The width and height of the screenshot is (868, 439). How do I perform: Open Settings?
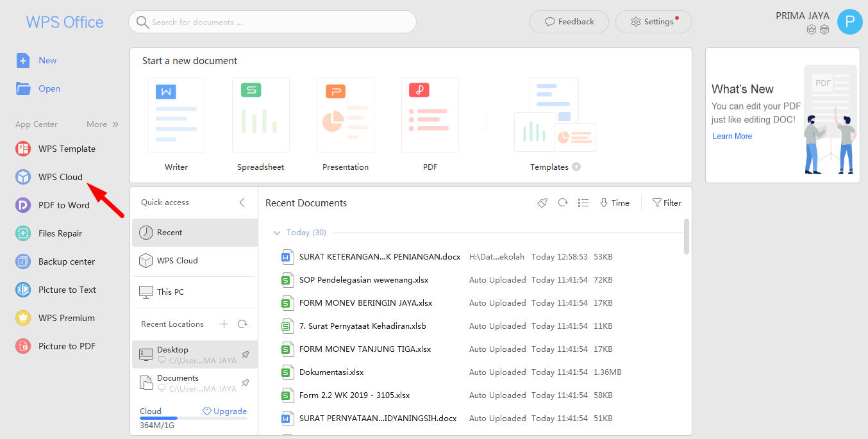pos(653,22)
